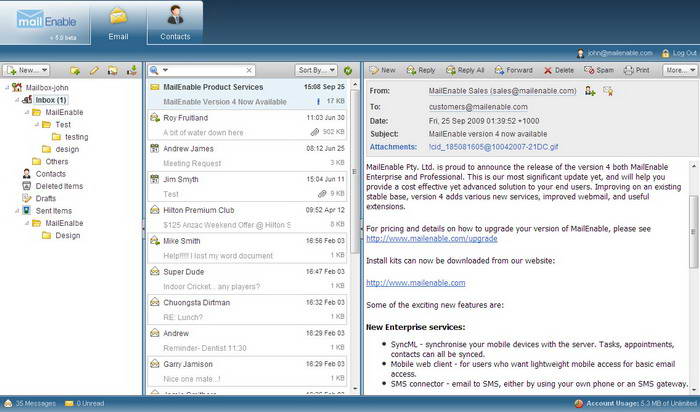Open the testing folder
Image resolution: width=700 pixels, height=412 pixels.
pyautogui.click(x=76, y=137)
